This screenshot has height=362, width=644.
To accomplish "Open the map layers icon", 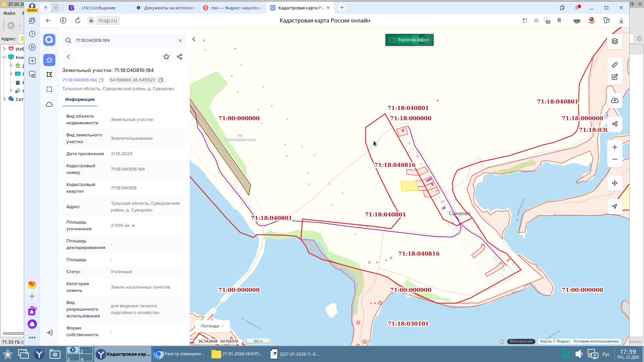I will (x=614, y=41).
